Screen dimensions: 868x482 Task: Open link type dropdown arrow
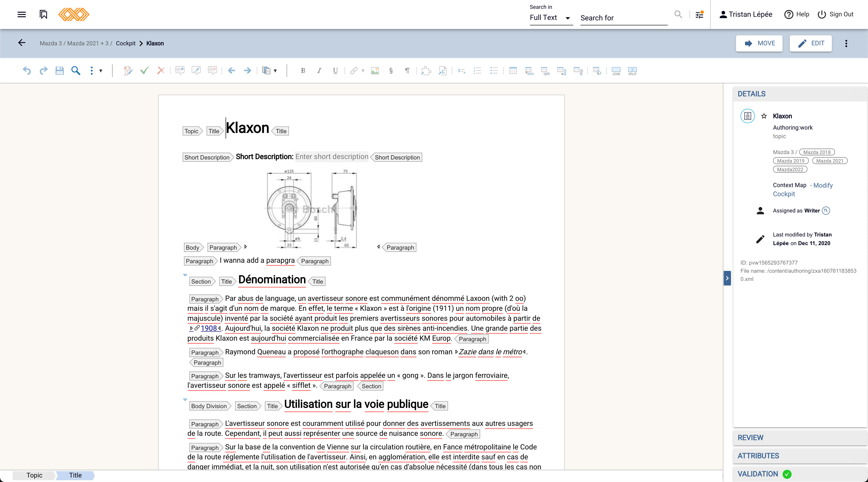tap(363, 71)
